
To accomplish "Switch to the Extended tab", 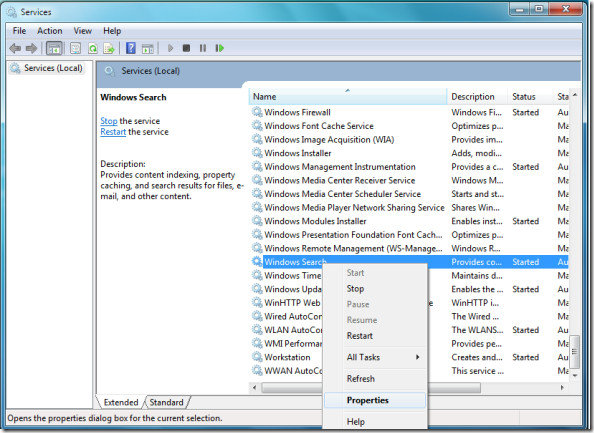I will pos(121,402).
